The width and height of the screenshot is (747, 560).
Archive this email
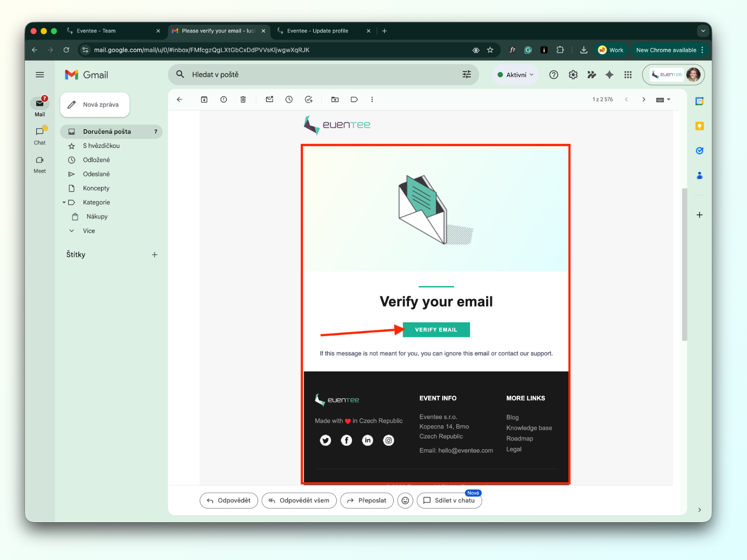pyautogui.click(x=204, y=99)
